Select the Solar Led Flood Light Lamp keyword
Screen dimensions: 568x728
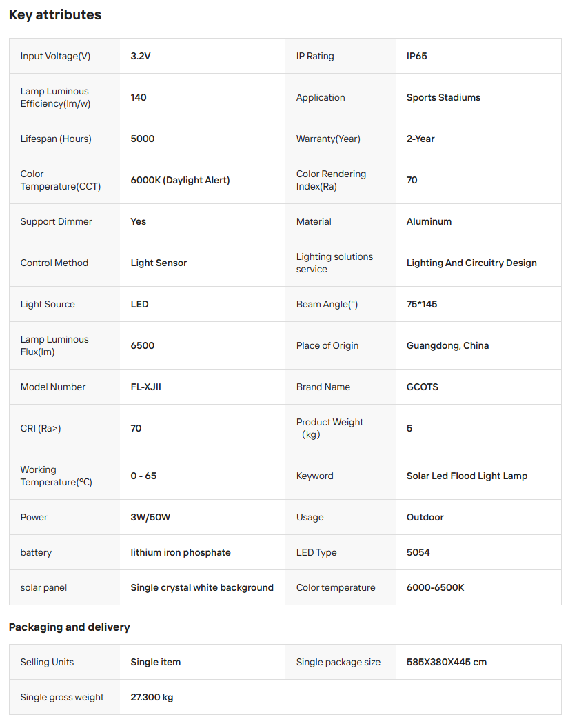(x=467, y=476)
